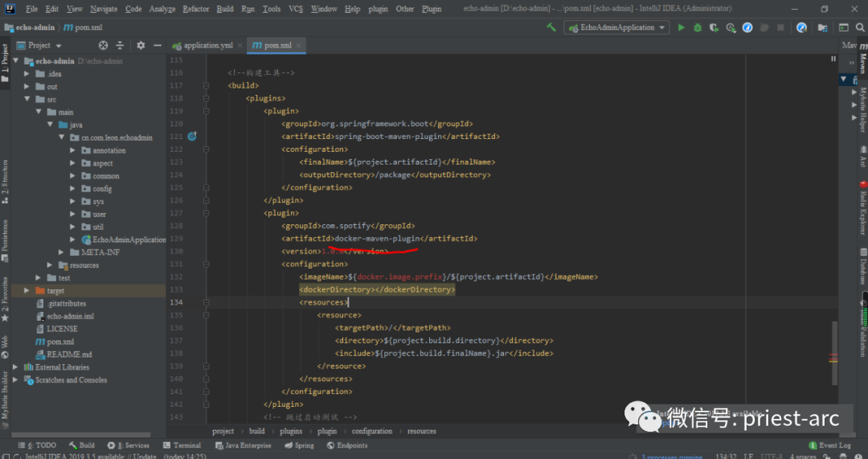Open the Refactor menu

[x=195, y=9]
